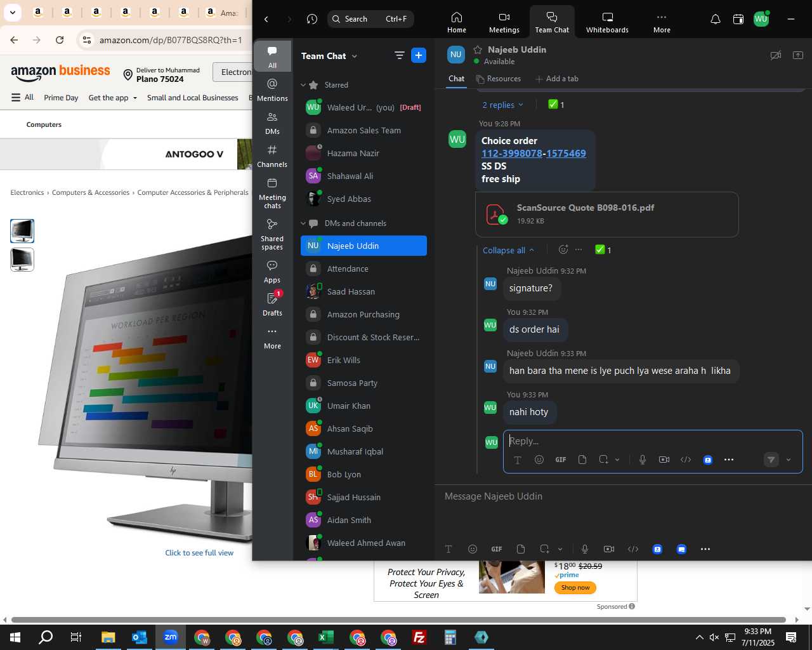
Task: Open the Mentions sidebar section in Zoom
Action: pyautogui.click(x=272, y=90)
